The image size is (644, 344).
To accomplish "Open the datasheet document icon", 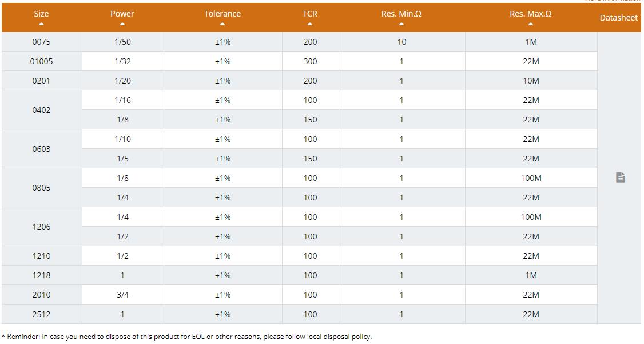I will pos(620,177).
